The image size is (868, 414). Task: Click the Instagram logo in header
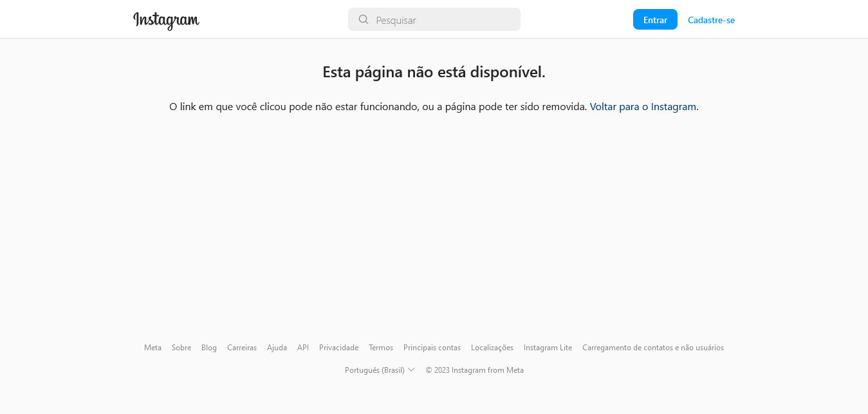pos(166,21)
